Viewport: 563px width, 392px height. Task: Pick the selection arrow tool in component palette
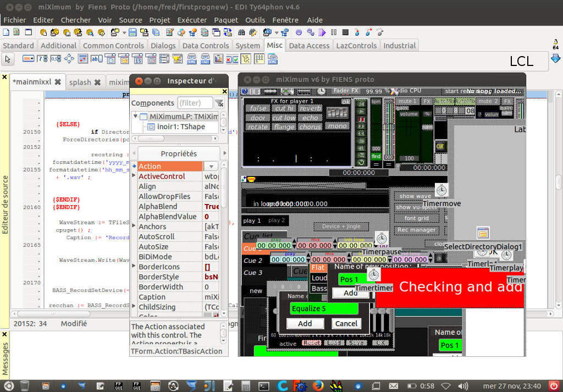(x=8, y=59)
